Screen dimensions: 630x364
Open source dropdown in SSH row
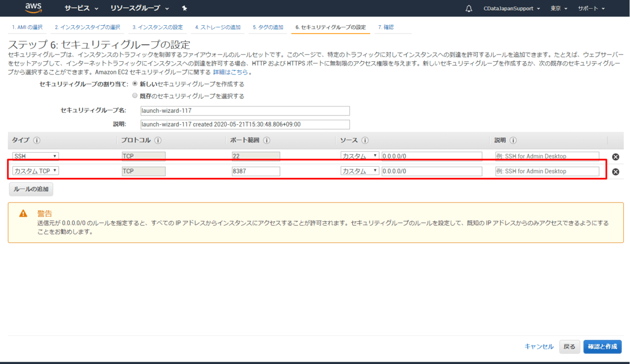(360, 156)
